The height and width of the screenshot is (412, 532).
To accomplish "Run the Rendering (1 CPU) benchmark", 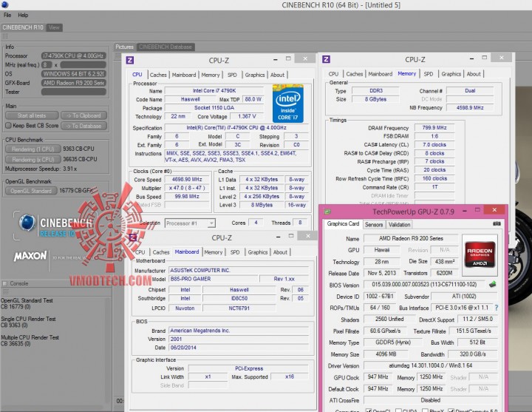I will coord(33,149).
